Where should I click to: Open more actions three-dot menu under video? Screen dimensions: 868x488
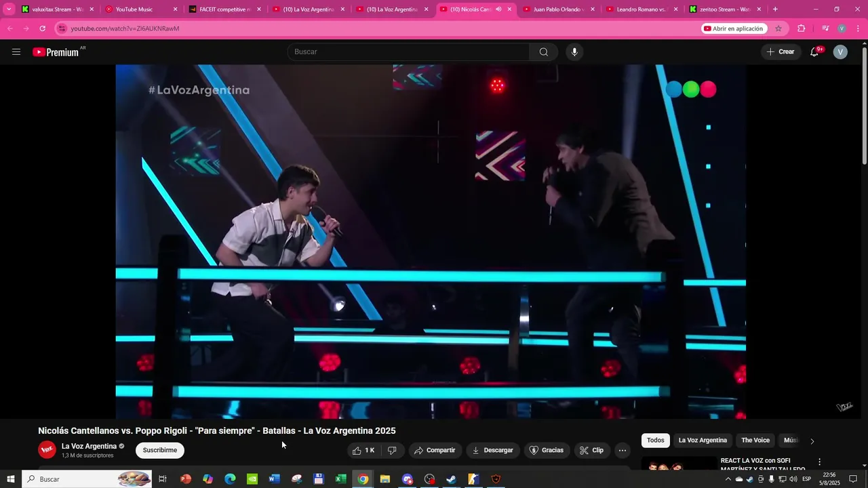[x=623, y=450]
